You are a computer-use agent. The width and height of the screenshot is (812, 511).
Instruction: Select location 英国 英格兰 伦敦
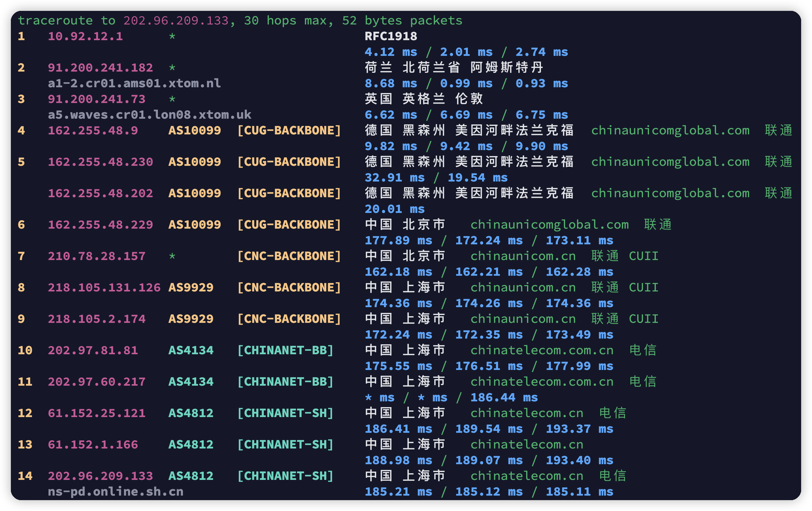424,99
